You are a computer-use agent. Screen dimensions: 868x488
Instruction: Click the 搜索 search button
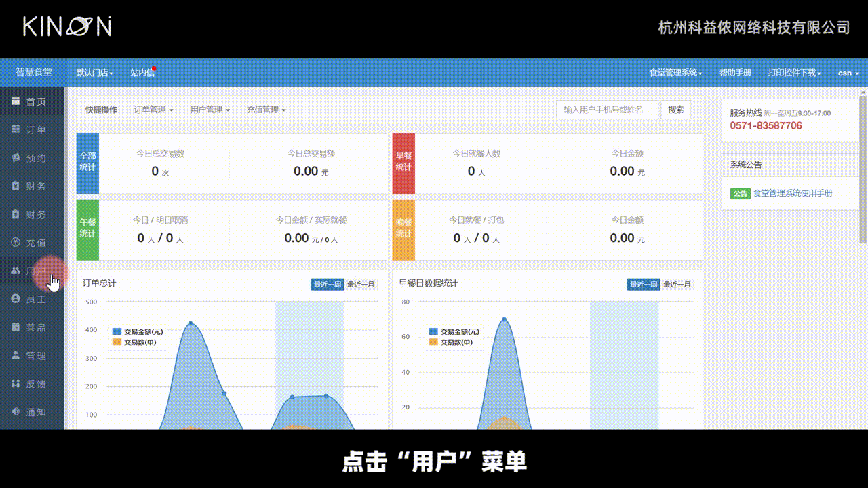coord(676,110)
